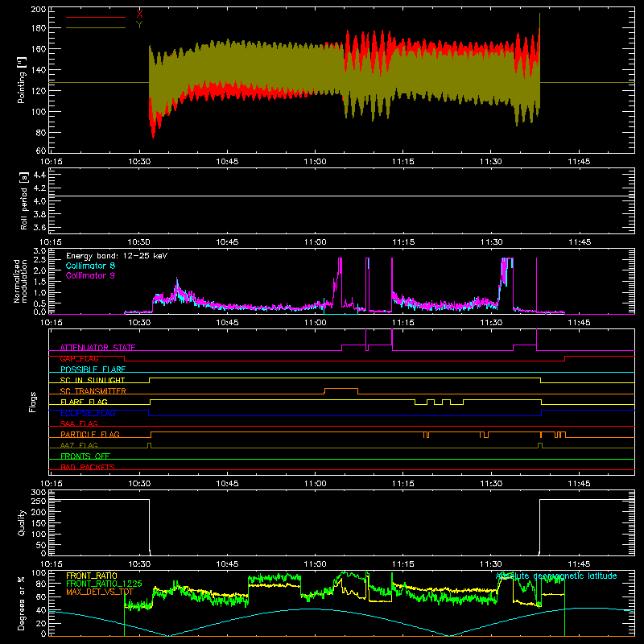Click the Flags axis title

coord(33,402)
